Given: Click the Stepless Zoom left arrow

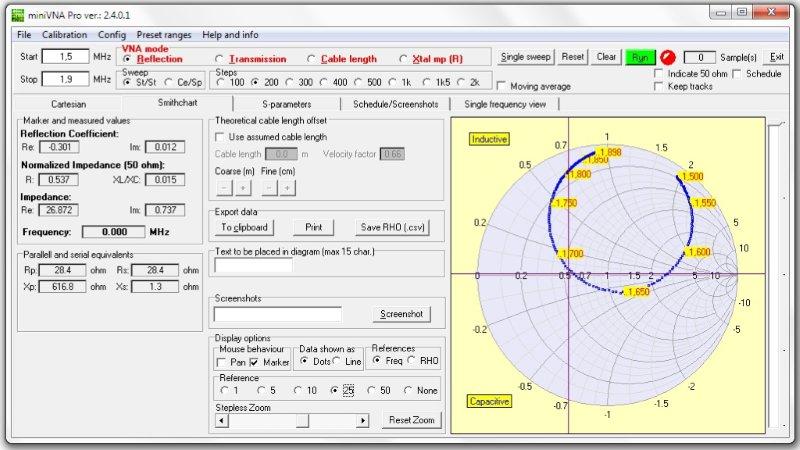Looking at the screenshot, I should (221, 420).
